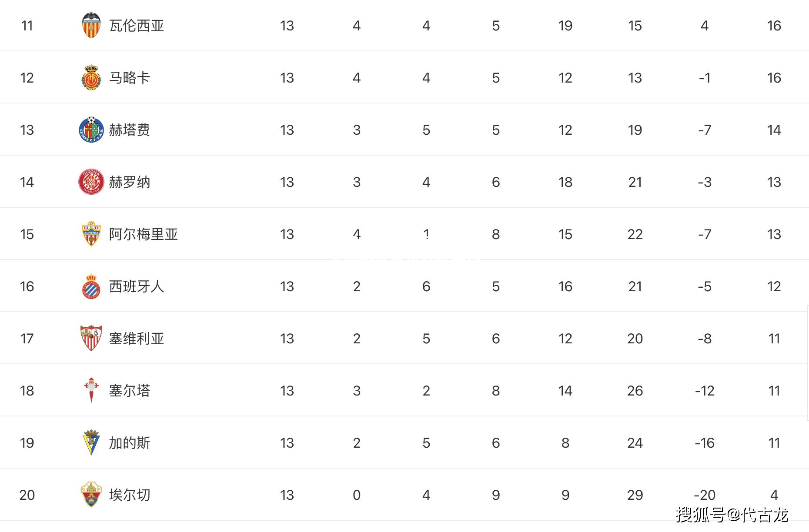This screenshot has height=532, width=809.
Task: Open team page for 瓦伦西亚
Action: pos(137,26)
